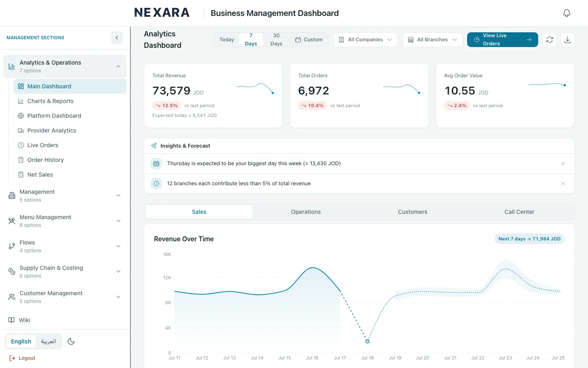Click the Supply Chain & Costing coins icon
Viewport: 588px width, 368px height.
12,272
